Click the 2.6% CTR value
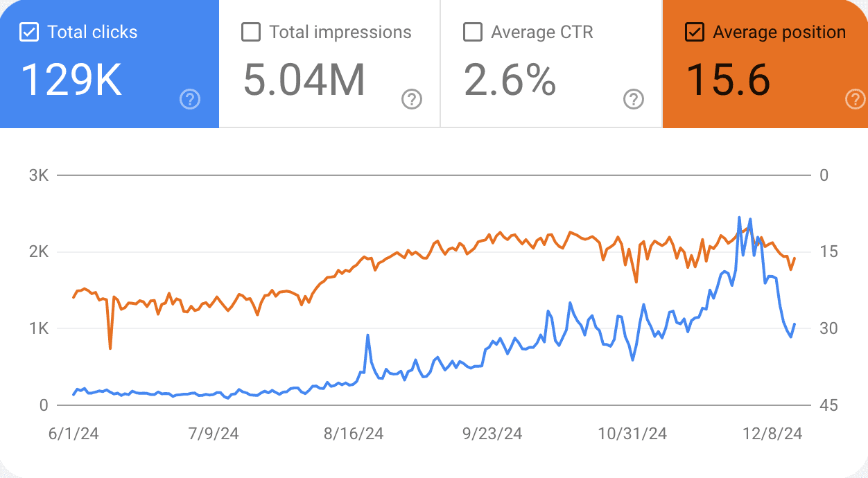 coord(510,80)
